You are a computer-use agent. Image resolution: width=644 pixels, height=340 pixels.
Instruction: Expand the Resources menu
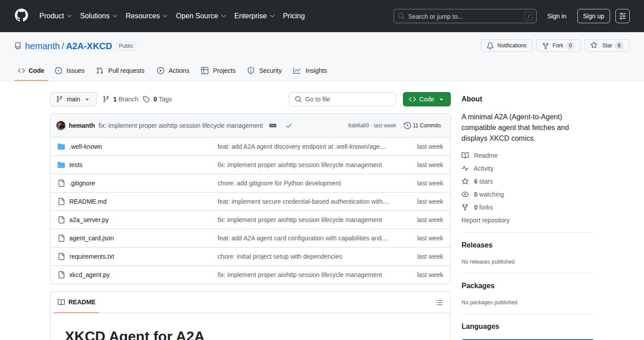[x=147, y=16]
